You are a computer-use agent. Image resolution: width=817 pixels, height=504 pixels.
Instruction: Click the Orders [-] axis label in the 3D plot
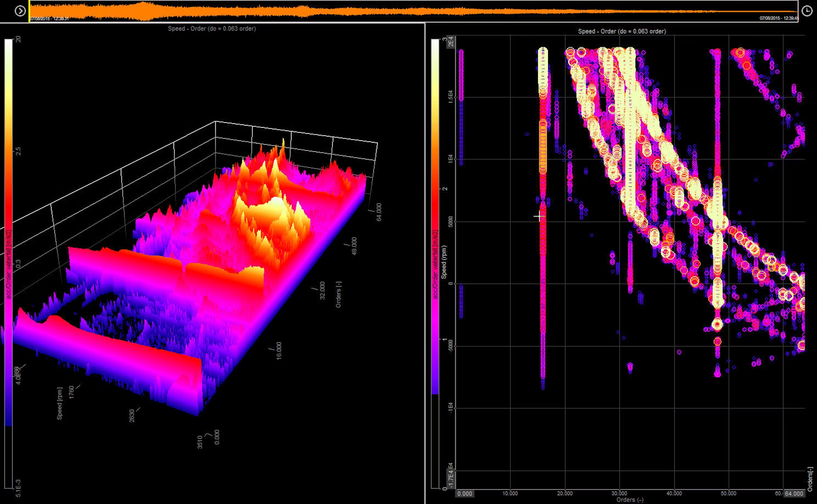pyautogui.click(x=338, y=295)
